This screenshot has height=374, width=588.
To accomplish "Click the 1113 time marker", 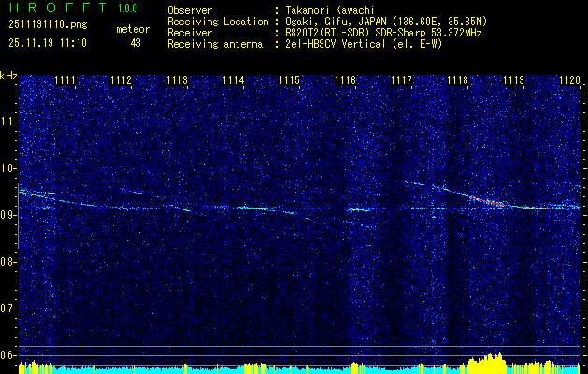I will [177, 80].
